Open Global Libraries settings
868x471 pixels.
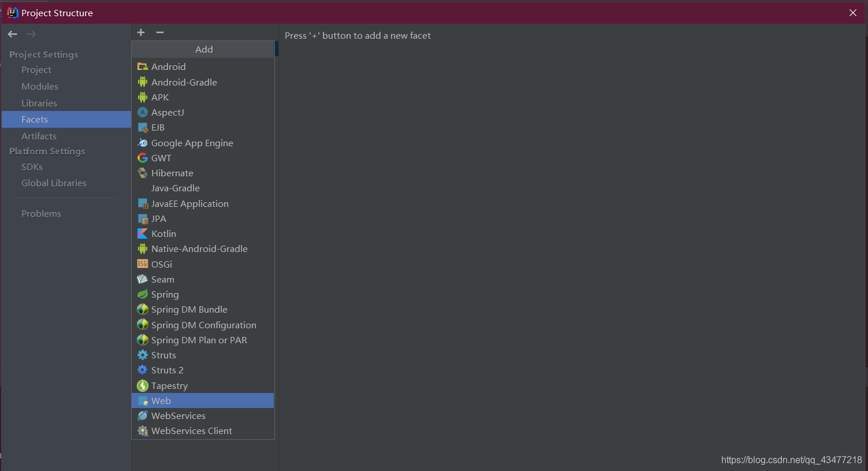coord(54,183)
